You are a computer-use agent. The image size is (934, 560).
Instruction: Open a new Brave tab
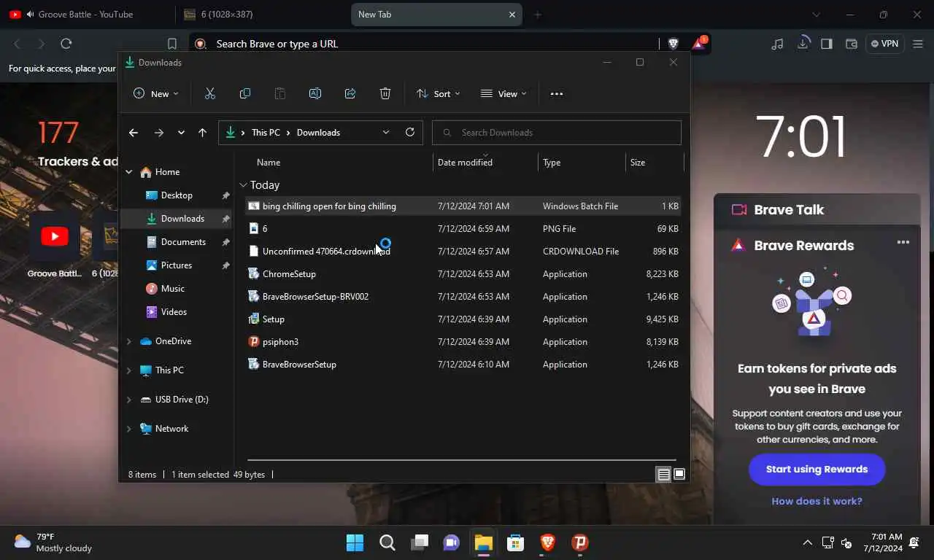tap(538, 15)
